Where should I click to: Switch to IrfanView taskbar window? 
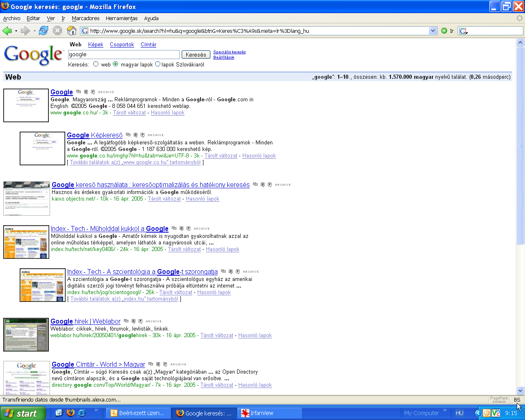click(270, 413)
